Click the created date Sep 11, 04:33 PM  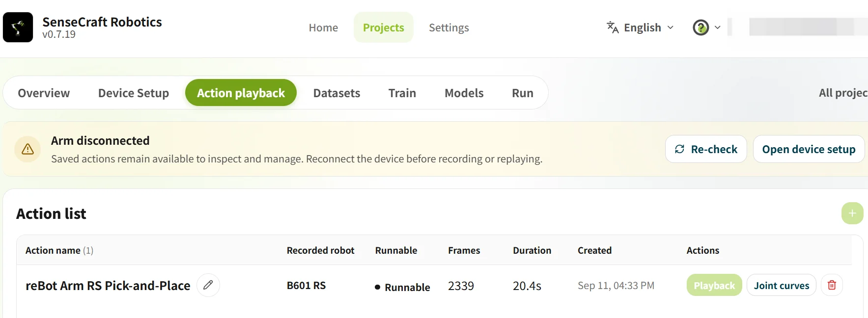coord(616,286)
